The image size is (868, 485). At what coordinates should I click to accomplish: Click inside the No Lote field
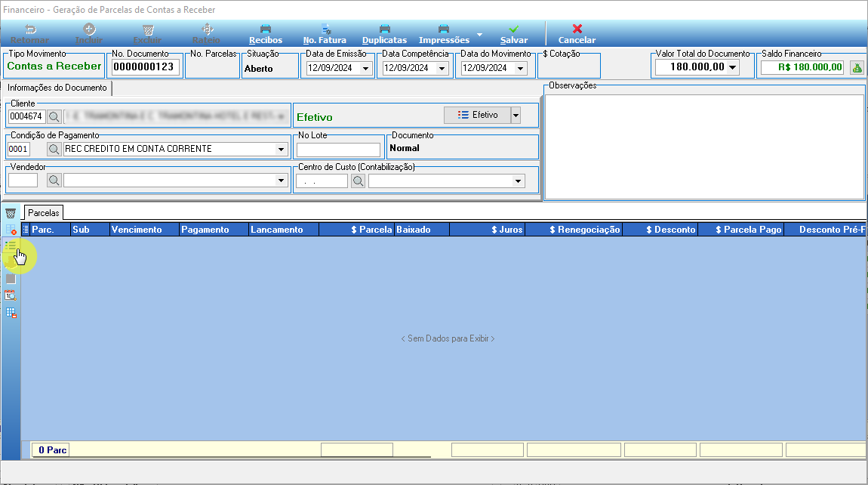(x=338, y=150)
